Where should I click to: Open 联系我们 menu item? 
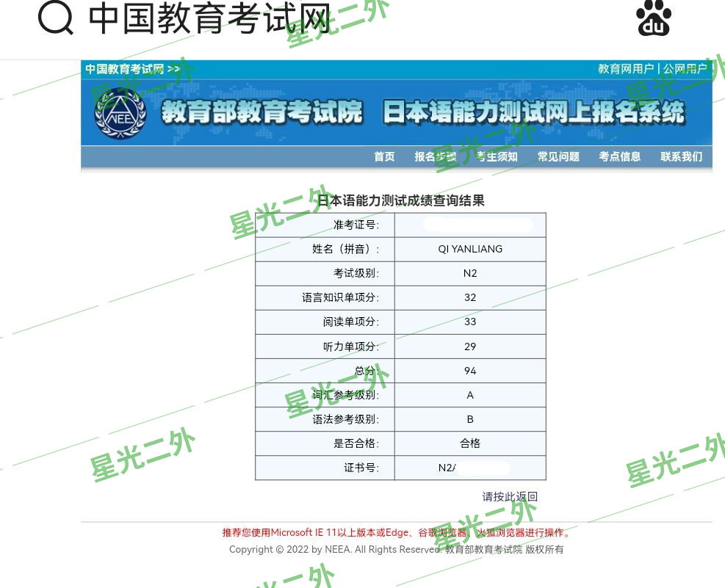tap(681, 156)
